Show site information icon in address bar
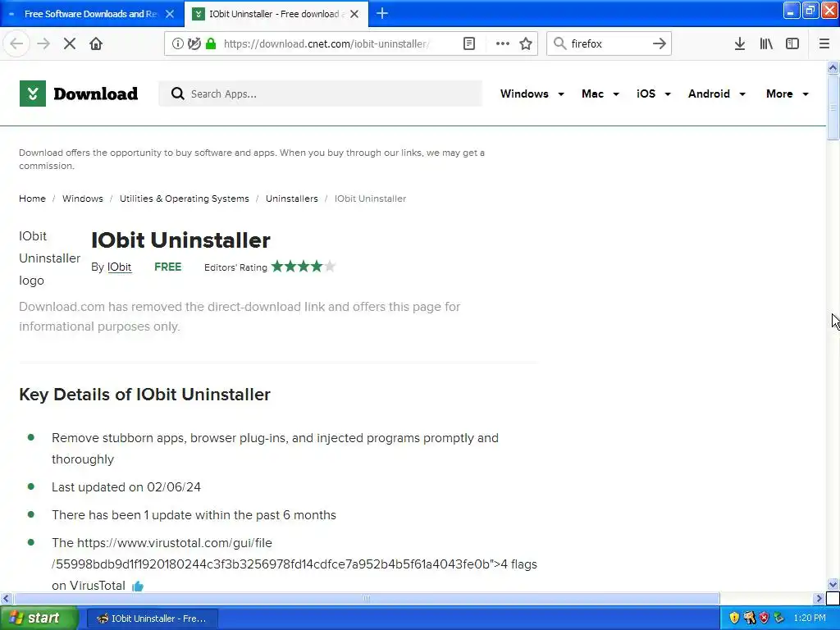The width and height of the screenshot is (840, 630). [177, 43]
